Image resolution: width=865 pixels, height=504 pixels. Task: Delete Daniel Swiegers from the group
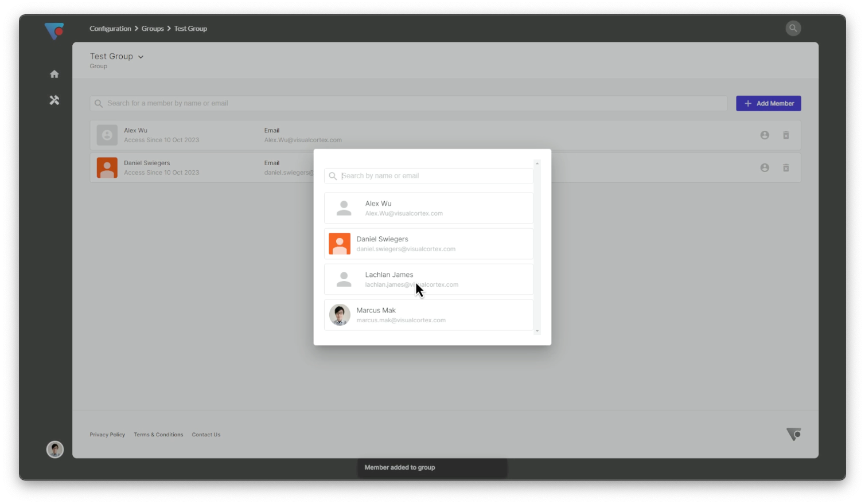(x=786, y=168)
